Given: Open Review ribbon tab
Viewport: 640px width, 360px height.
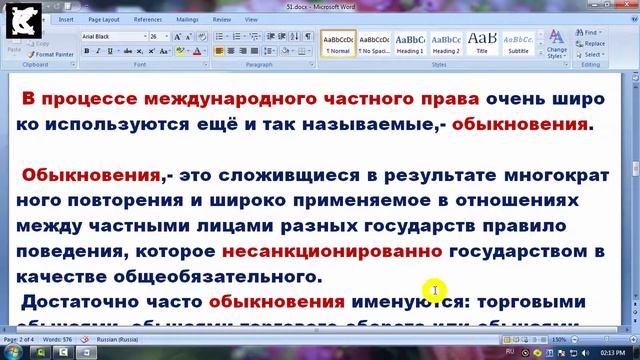Looking at the screenshot, I should pos(222,19).
